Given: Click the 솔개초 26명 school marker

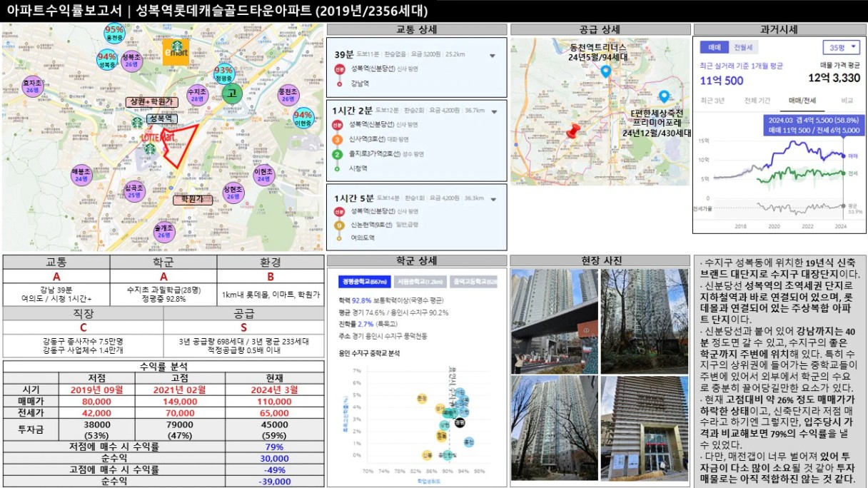Looking at the screenshot, I should click(164, 230).
